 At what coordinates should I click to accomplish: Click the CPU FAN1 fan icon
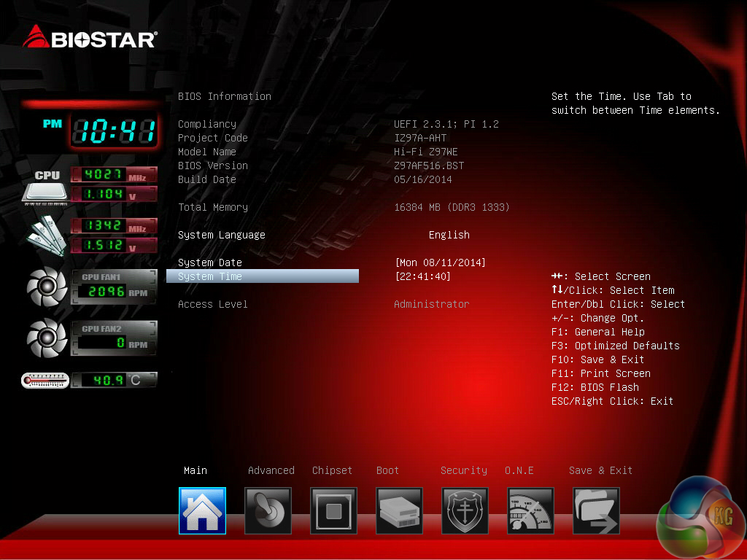[x=47, y=287]
